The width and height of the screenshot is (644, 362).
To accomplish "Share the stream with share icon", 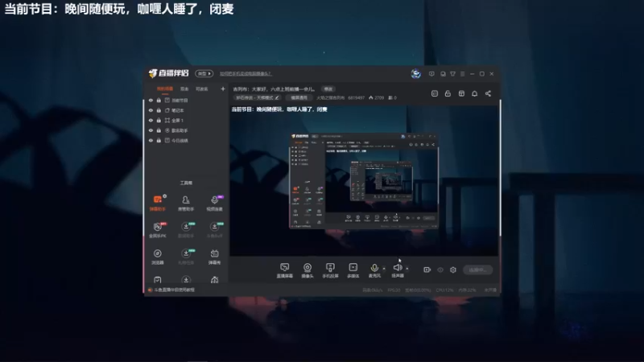I will point(488,93).
